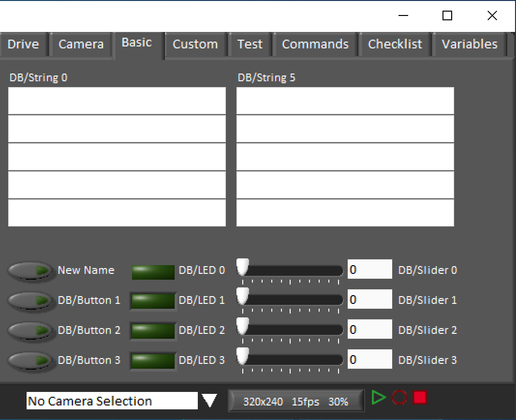Image resolution: width=516 pixels, height=420 pixels.
Task: Open the 320x240 15fps 30% settings
Action: pos(295,402)
